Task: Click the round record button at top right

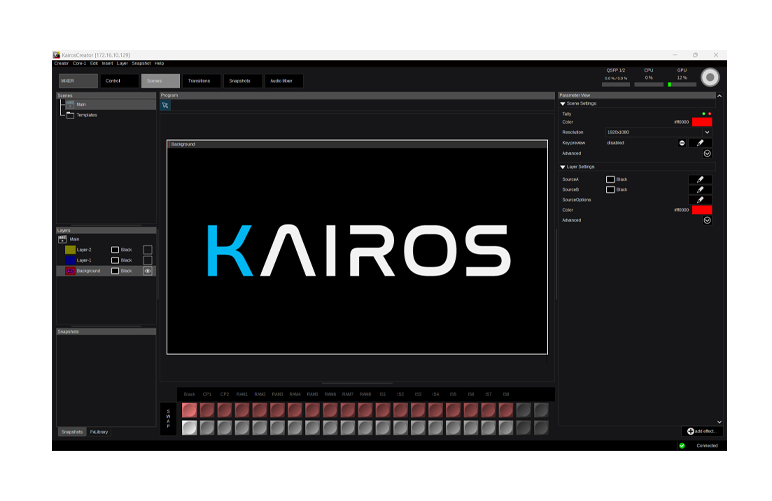Action: (710, 77)
